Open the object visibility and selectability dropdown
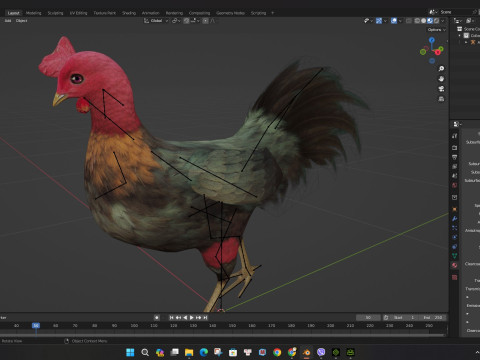This screenshot has width=480, height=360. coord(368,21)
